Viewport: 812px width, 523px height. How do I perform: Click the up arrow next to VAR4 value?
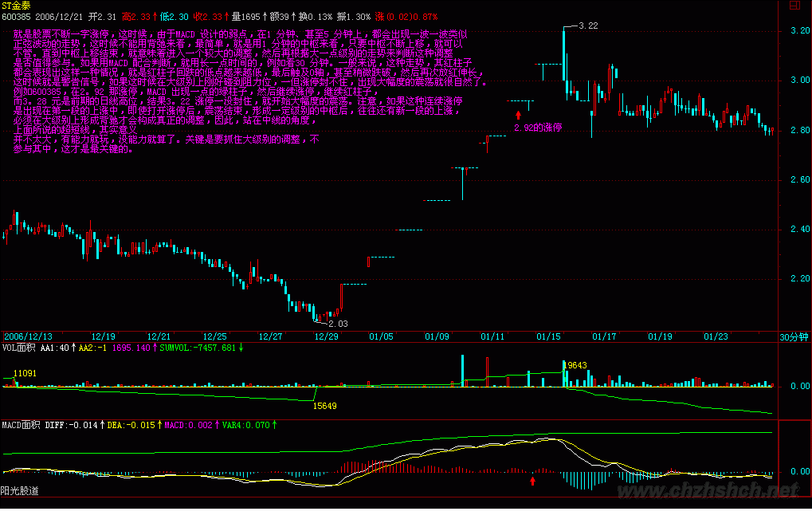coord(275,425)
